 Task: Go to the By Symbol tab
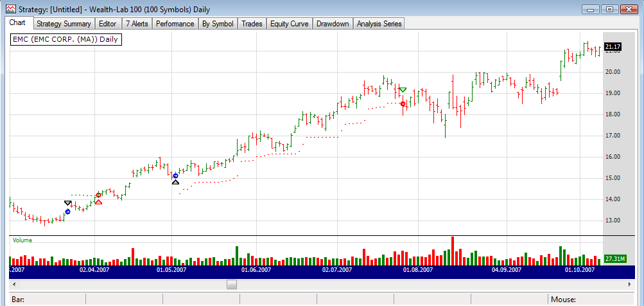click(217, 24)
